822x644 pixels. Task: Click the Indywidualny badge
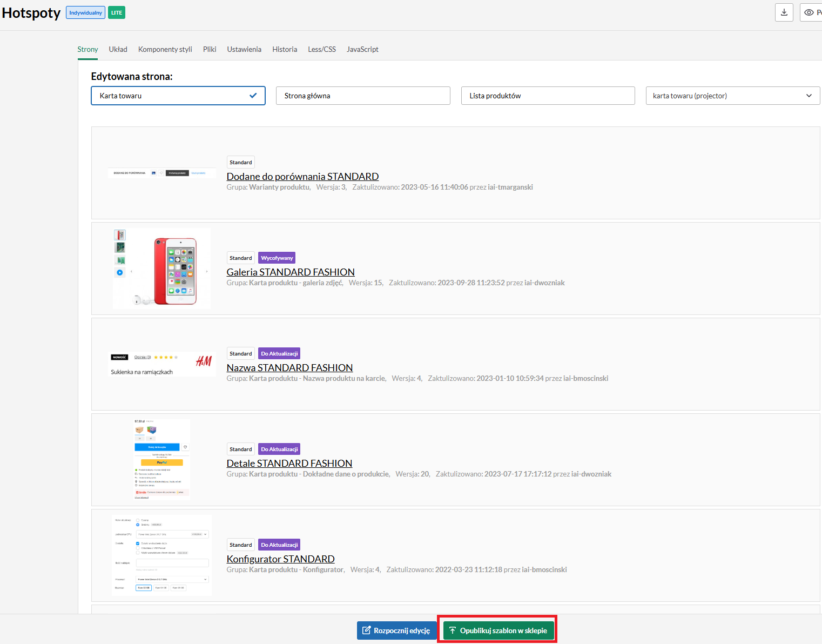tap(85, 12)
